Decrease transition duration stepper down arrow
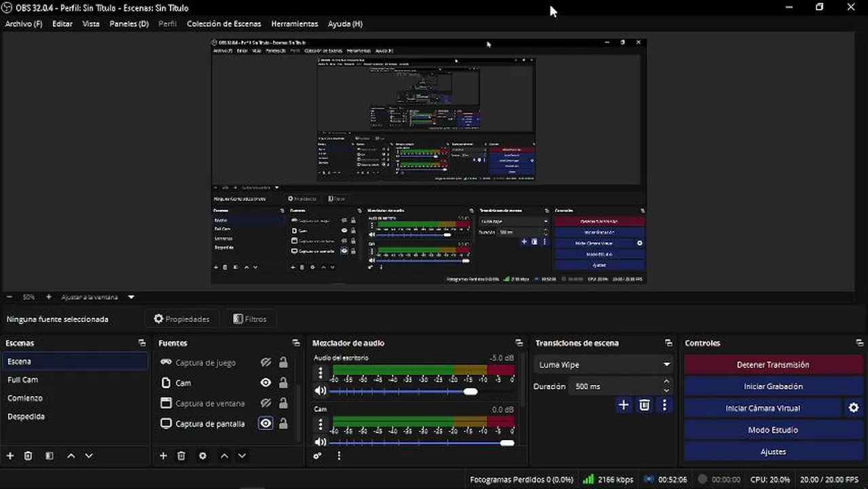The width and height of the screenshot is (868, 489). [666, 391]
